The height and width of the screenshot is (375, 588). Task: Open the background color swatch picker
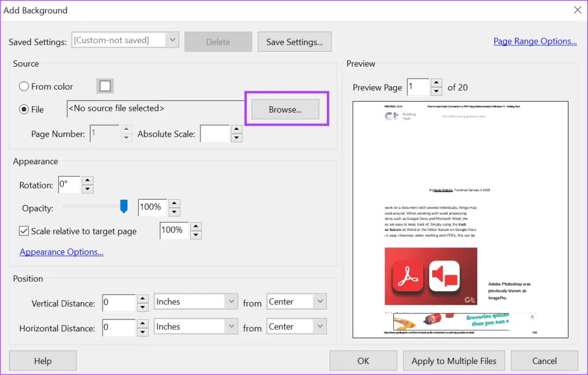[x=105, y=86]
